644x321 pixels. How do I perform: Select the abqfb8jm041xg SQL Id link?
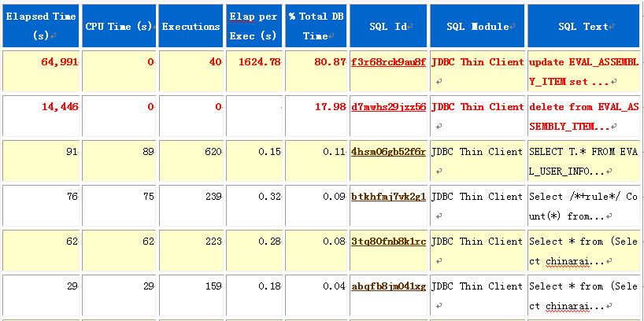388,286
